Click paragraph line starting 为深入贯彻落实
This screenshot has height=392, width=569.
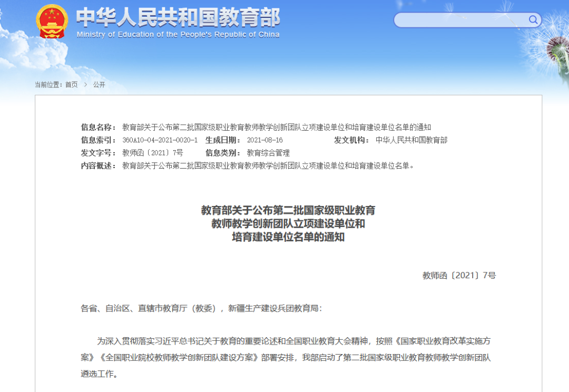coord(293,341)
